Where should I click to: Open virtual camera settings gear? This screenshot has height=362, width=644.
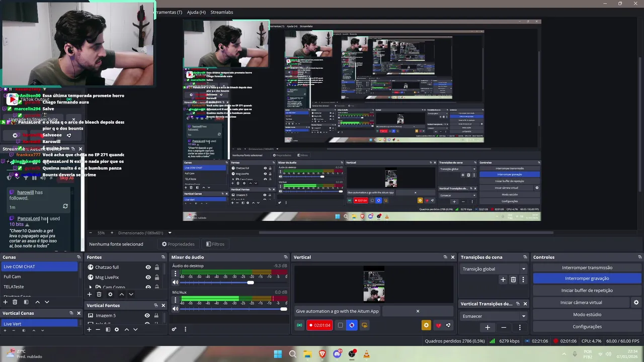click(636, 302)
